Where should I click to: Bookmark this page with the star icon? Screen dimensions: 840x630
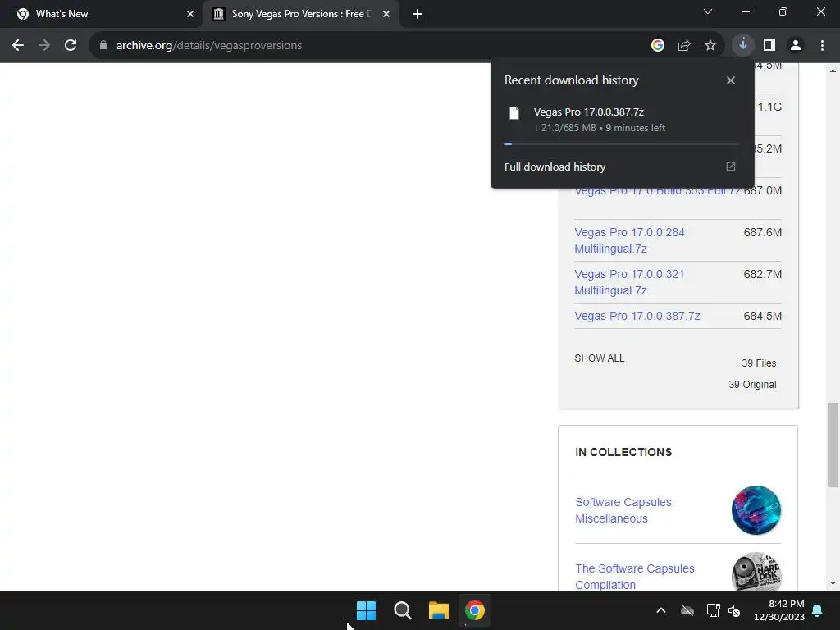tap(710, 46)
